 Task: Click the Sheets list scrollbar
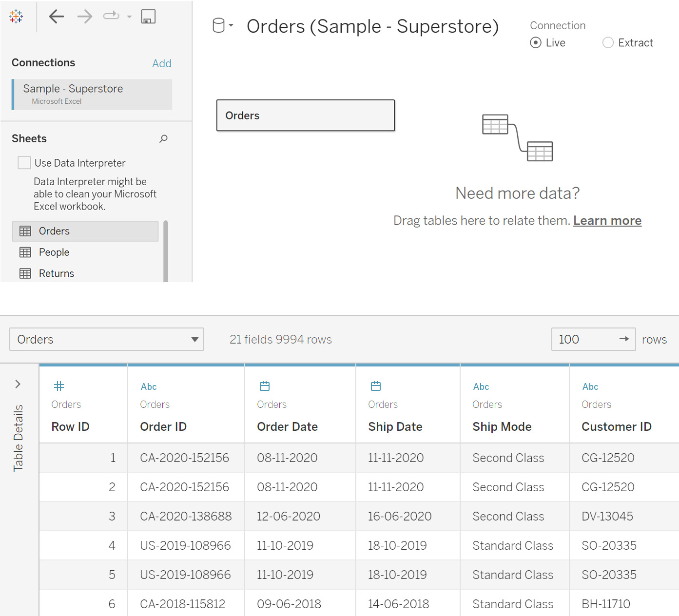(166, 251)
